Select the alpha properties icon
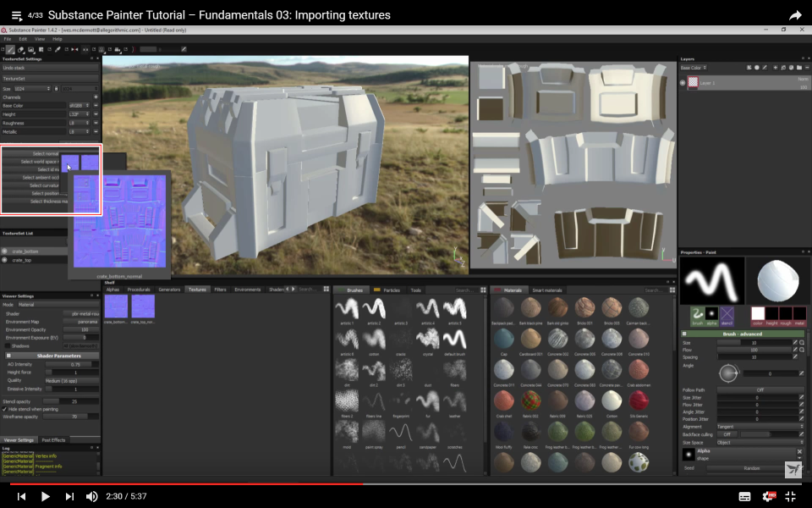The height and width of the screenshot is (508, 812). point(711,315)
